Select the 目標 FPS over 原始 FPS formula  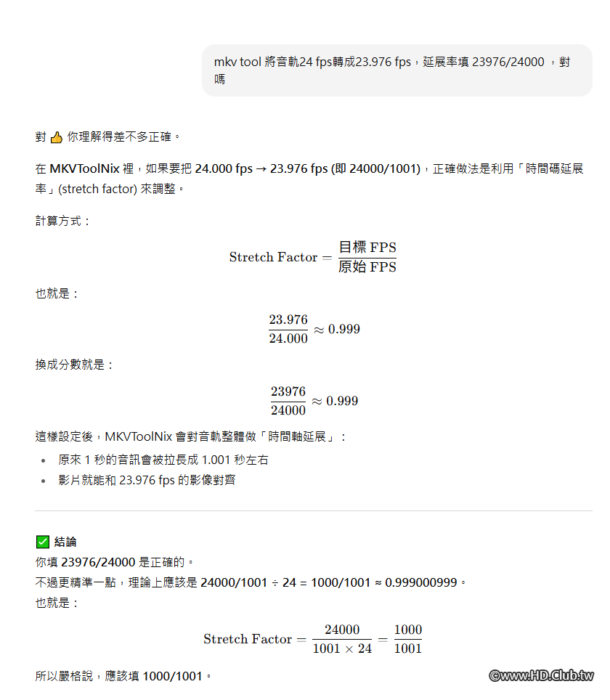[313, 257]
